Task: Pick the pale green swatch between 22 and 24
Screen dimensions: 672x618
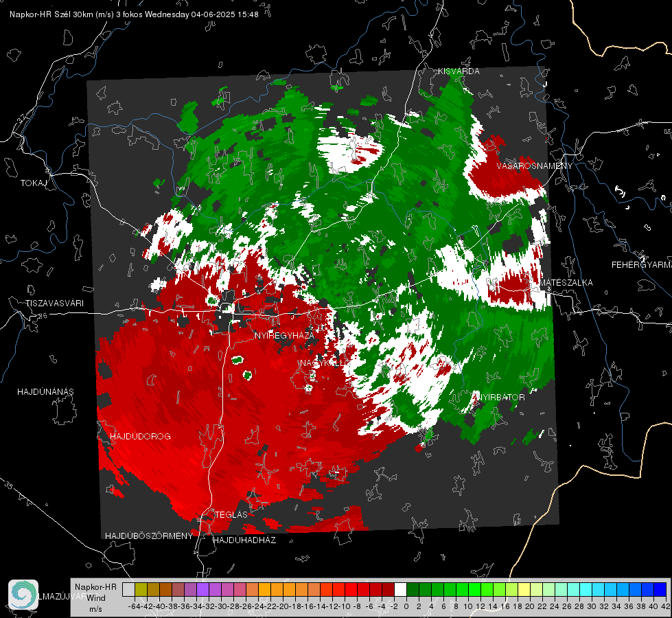Action: (x=548, y=589)
